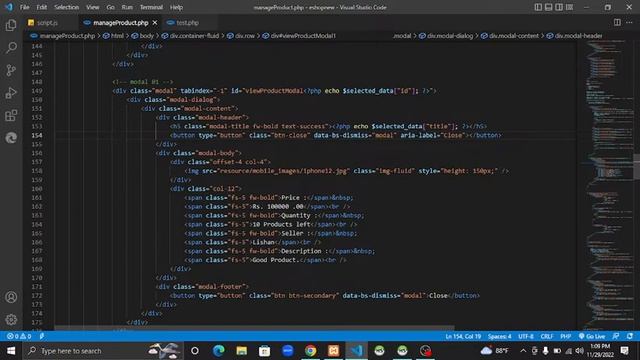The width and height of the screenshot is (640, 360).
Task: Click the UTF-8 encoding selector
Action: click(x=526, y=336)
